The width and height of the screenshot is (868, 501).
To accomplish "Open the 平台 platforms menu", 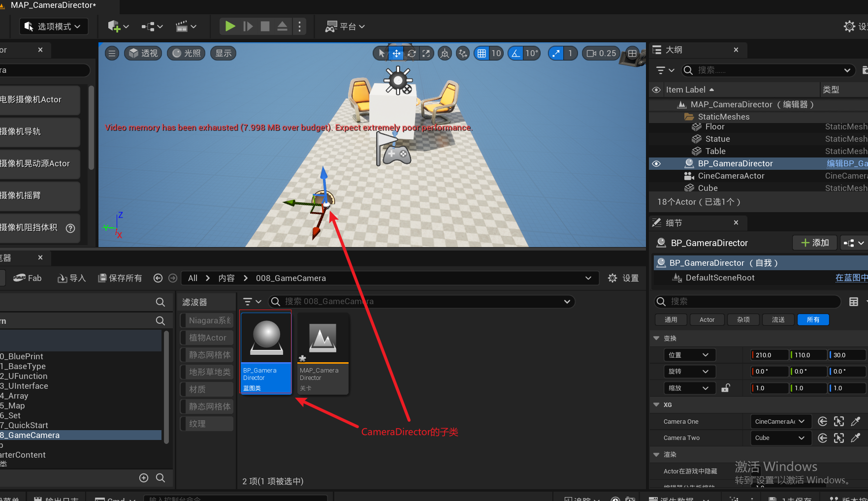I will point(345,27).
